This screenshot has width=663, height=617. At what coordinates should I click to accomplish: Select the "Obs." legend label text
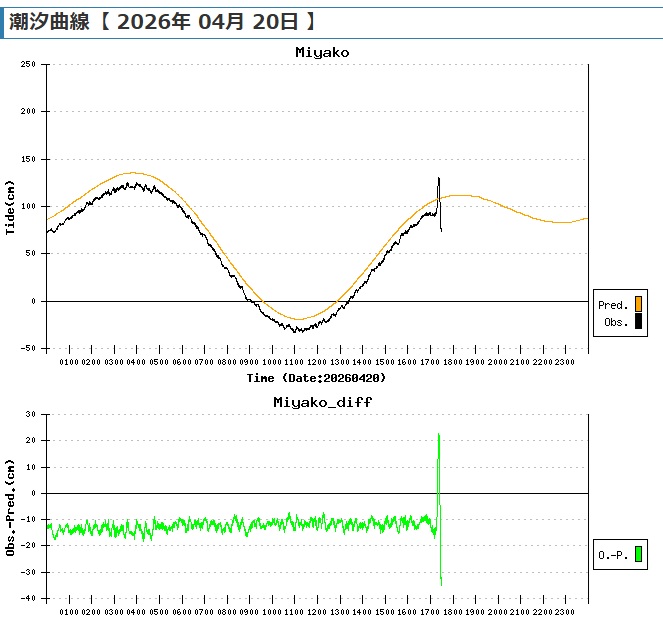pos(616,322)
